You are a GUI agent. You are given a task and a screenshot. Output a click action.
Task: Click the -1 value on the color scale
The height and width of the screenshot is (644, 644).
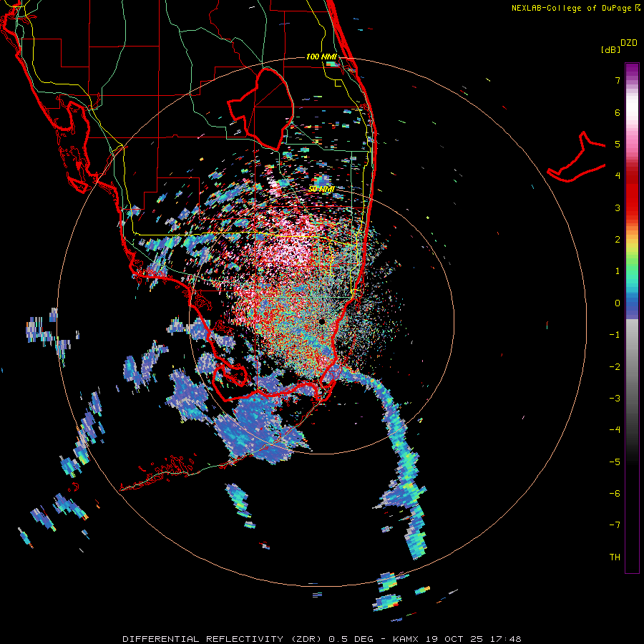click(615, 335)
